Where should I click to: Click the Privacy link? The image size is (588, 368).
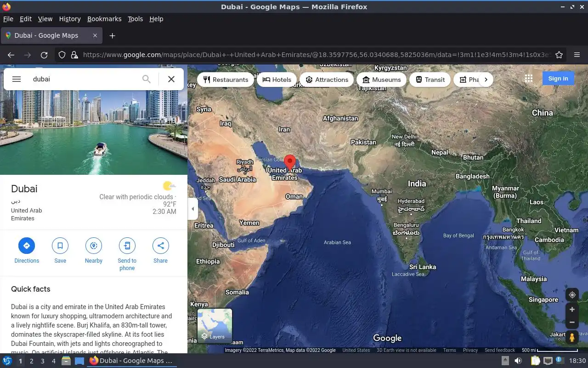click(x=470, y=350)
